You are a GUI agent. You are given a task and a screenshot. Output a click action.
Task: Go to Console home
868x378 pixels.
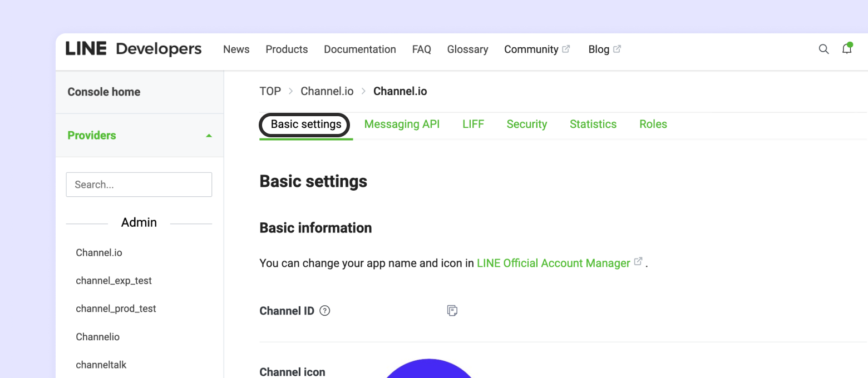104,92
